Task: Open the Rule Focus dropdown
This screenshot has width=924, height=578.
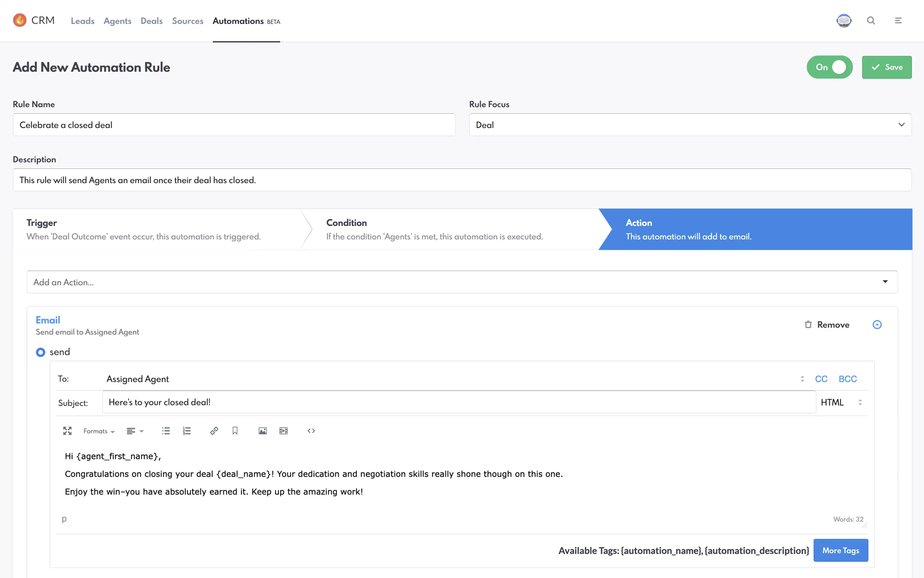Action: click(x=690, y=124)
